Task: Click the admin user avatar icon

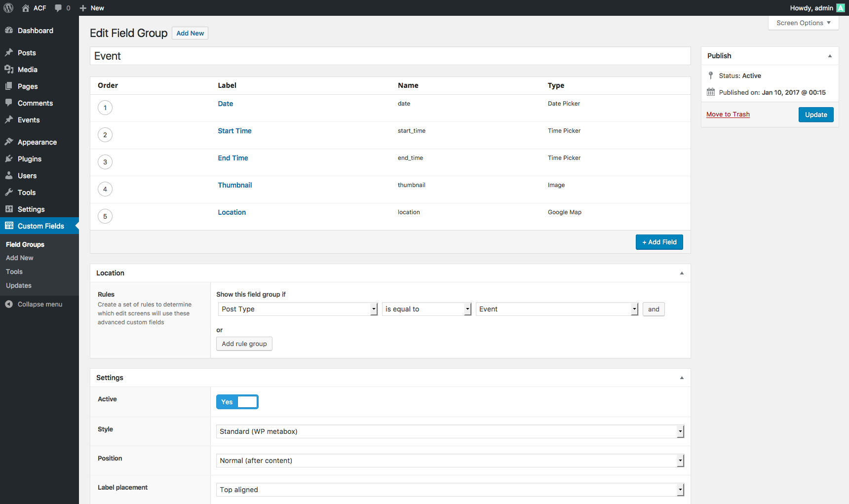Action: (x=840, y=8)
